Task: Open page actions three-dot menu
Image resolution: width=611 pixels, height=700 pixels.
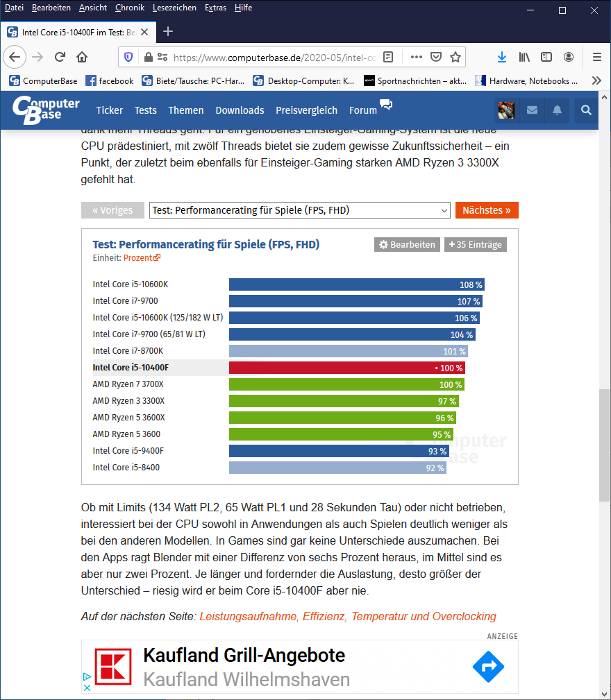Action: pyautogui.click(x=417, y=57)
